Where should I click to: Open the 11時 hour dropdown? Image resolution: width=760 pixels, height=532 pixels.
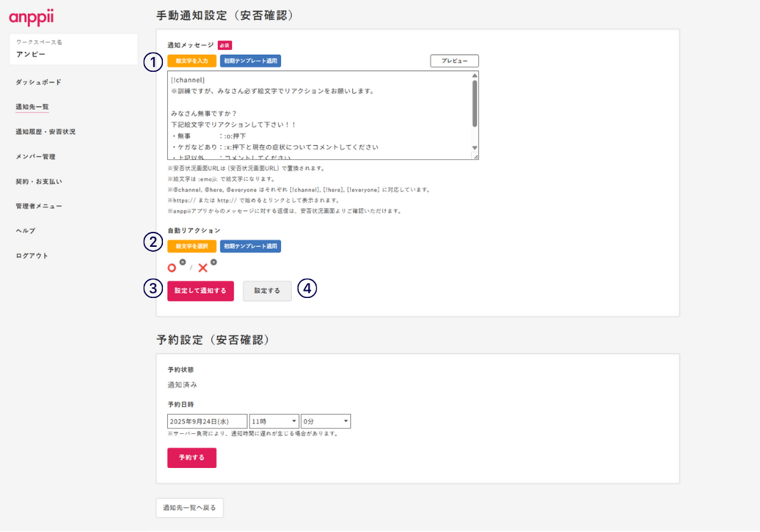click(274, 422)
